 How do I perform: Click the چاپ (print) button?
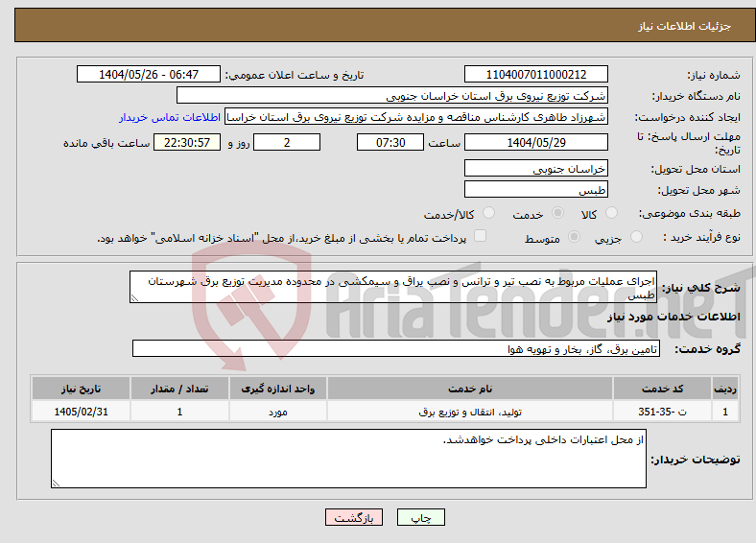[420, 517]
